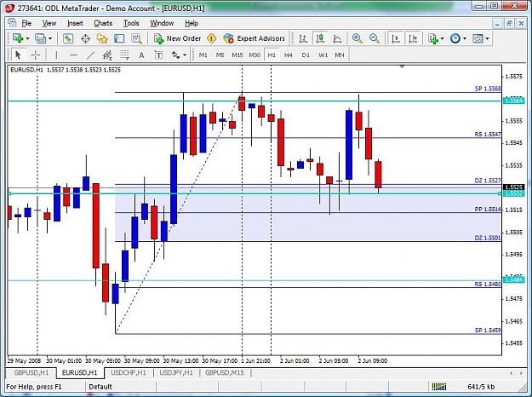The width and height of the screenshot is (532, 397).
Task: Select the Text Label tool
Action: pyautogui.click(x=158, y=55)
